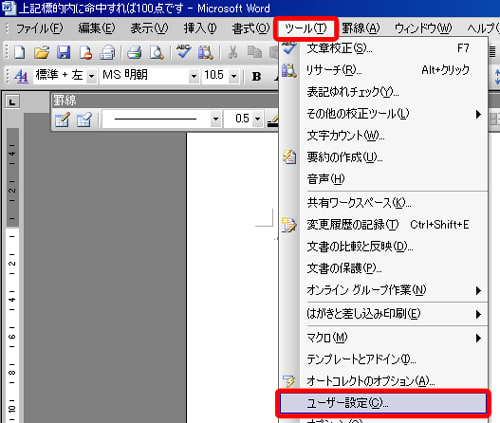Click the Word icon in title bar
Viewport: 500px width, 423px height.
(8, 8)
